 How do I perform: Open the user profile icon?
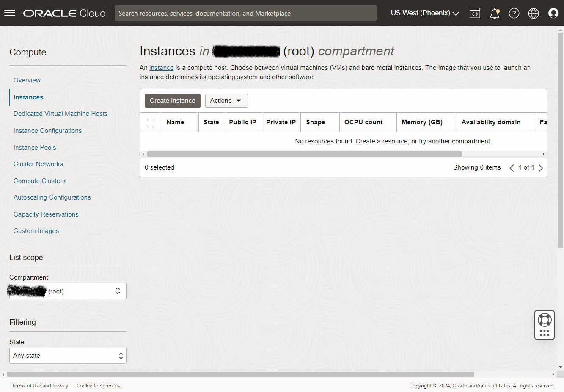[x=553, y=13]
